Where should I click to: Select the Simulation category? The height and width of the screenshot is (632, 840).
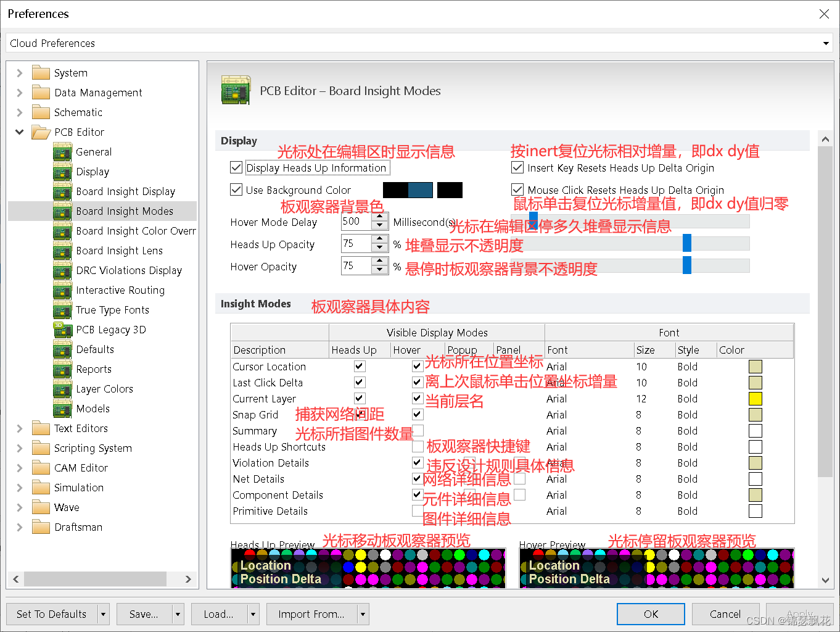[x=79, y=488]
